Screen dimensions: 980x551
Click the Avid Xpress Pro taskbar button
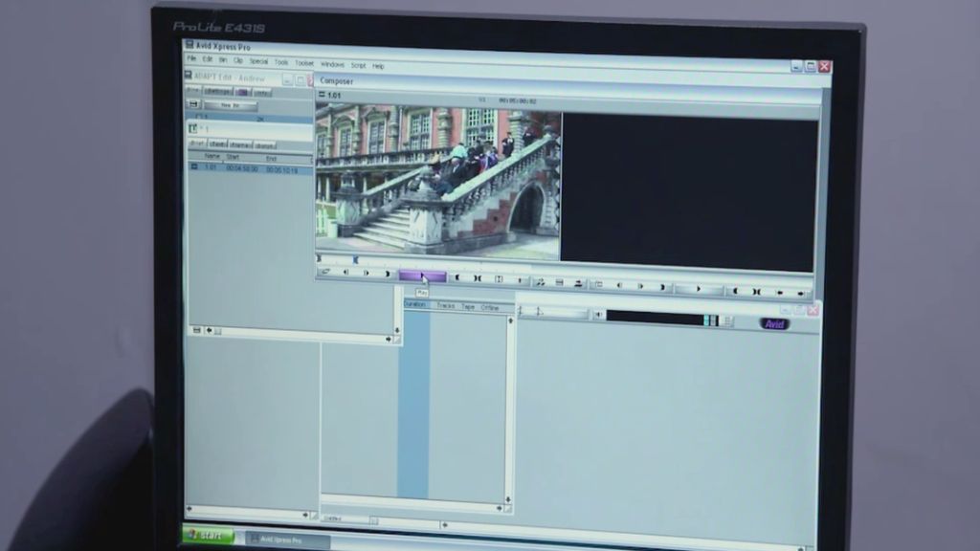(286, 540)
